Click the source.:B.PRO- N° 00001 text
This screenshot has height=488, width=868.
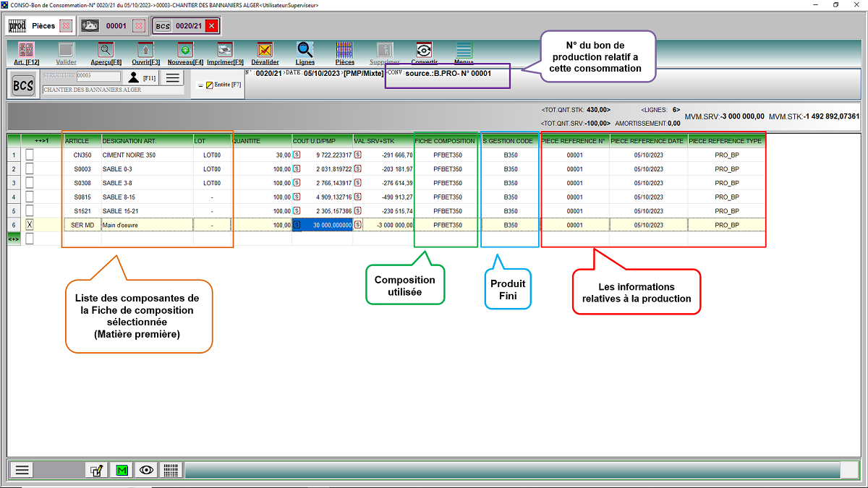coord(448,73)
